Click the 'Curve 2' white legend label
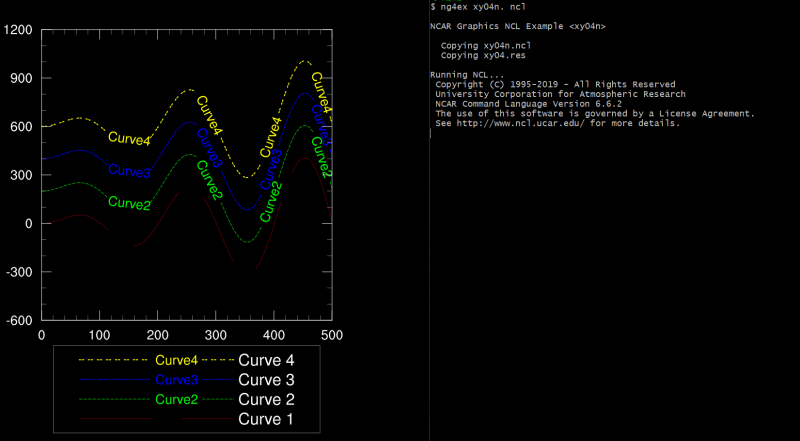Viewport: 800px width, 441px height. (266, 399)
